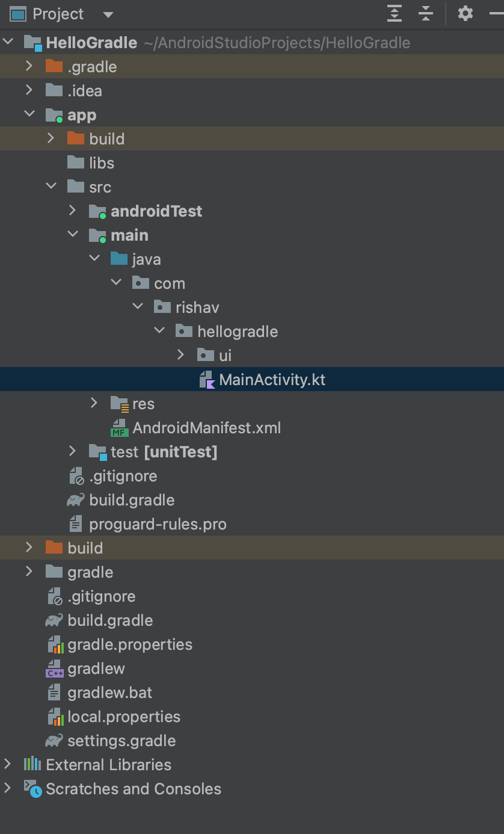Expand the androidTest source folder
504x834 pixels.
(73, 211)
